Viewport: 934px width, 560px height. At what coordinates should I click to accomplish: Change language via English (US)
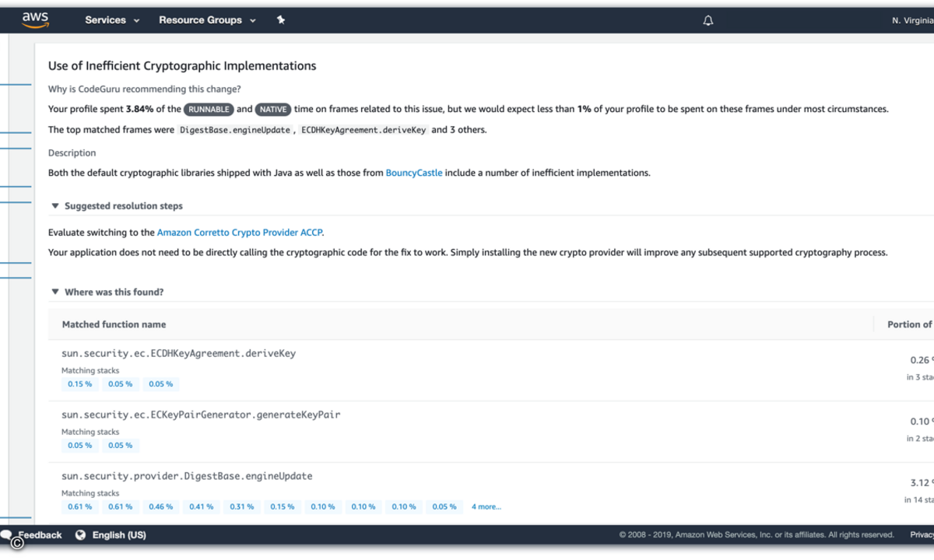tap(119, 535)
